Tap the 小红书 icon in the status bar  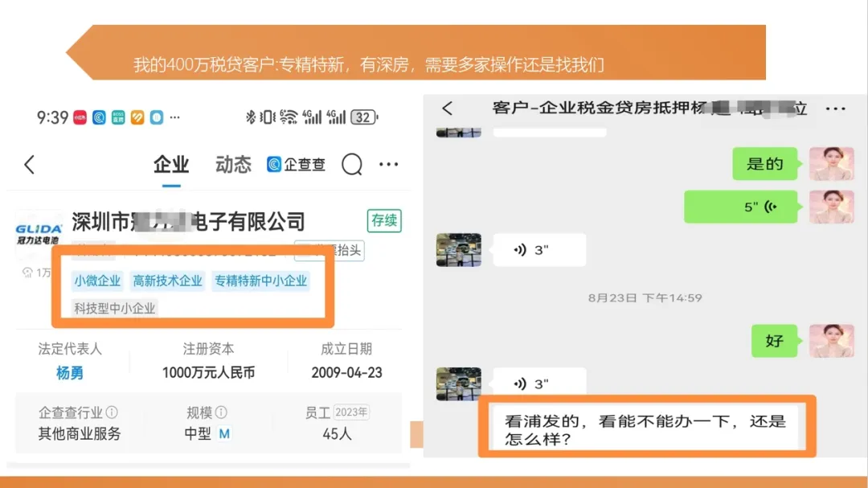point(79,118)
